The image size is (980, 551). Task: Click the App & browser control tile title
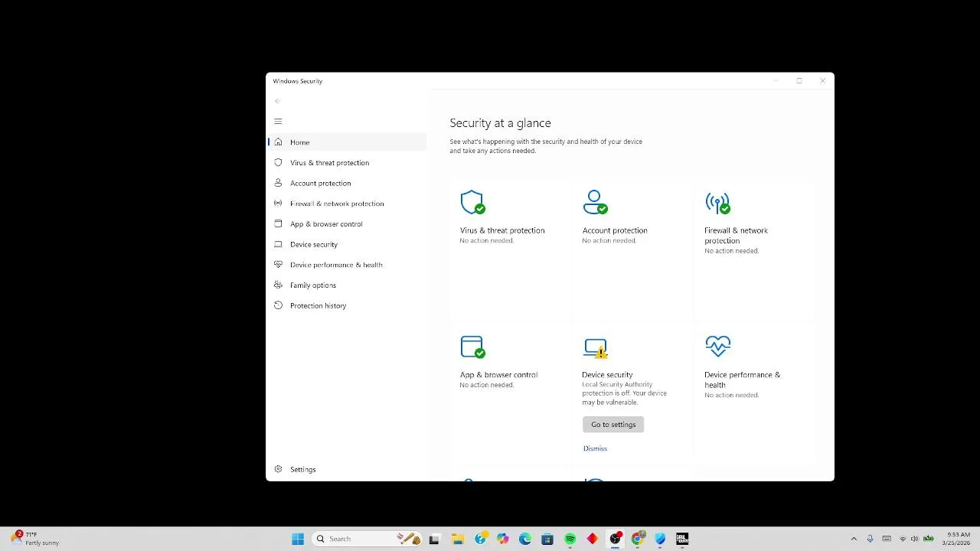498,375
